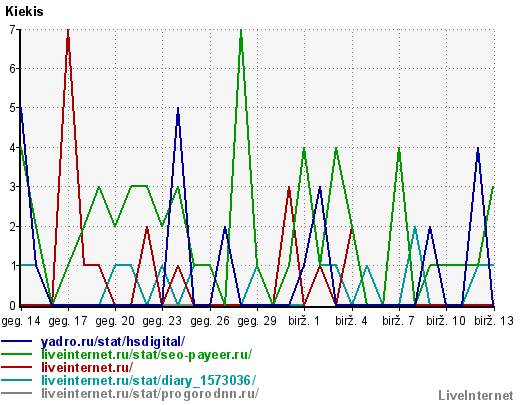
Task: Click the y-axis value 7
Action: coord(12,29)
